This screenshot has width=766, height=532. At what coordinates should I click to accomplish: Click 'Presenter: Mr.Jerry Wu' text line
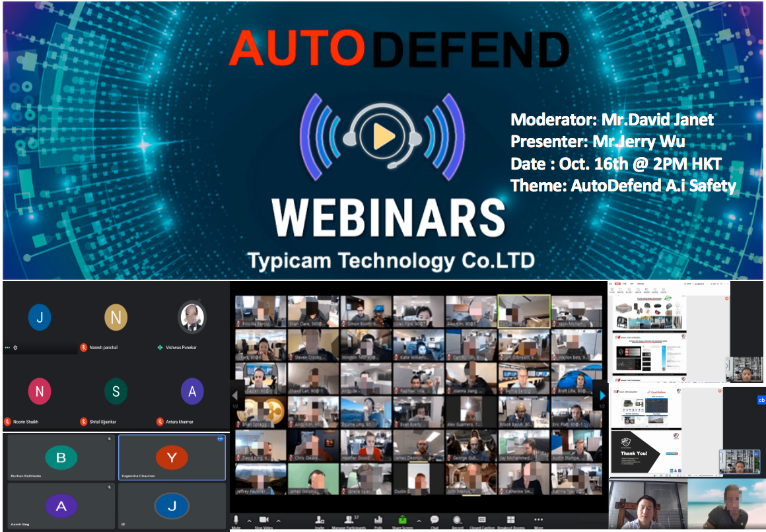pyautogui.click(x=598, y=142)
